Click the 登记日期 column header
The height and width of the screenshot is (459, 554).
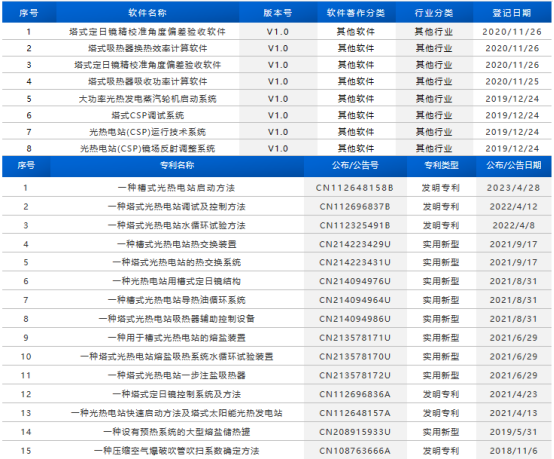(512, 13)
